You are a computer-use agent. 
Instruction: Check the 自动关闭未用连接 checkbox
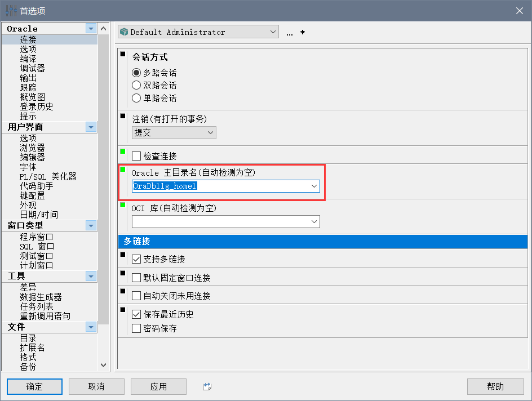pos(136,296)
